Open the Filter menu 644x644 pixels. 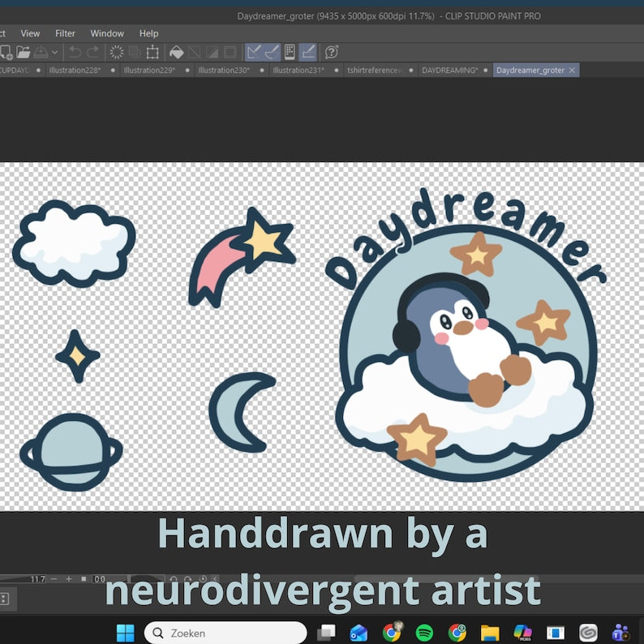coord(66,33)
